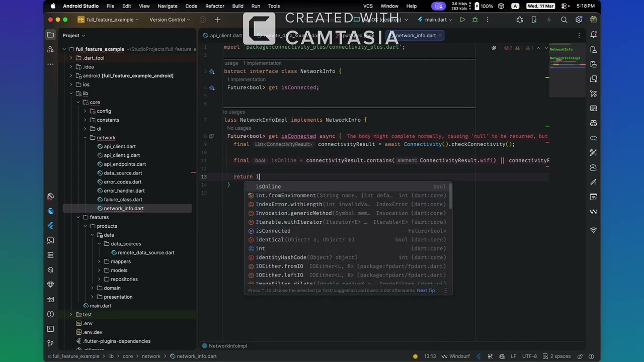Switch to the api_client.dart tab
644x362 pixels.
[222, 36]
